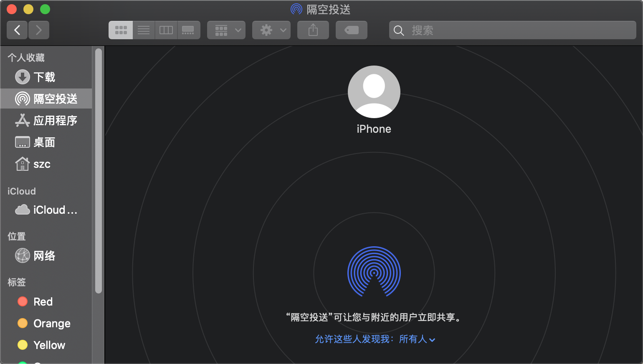Viewport: 643px width, 364px height.
Task: Open the gear action menu
Action: (271, 30)
